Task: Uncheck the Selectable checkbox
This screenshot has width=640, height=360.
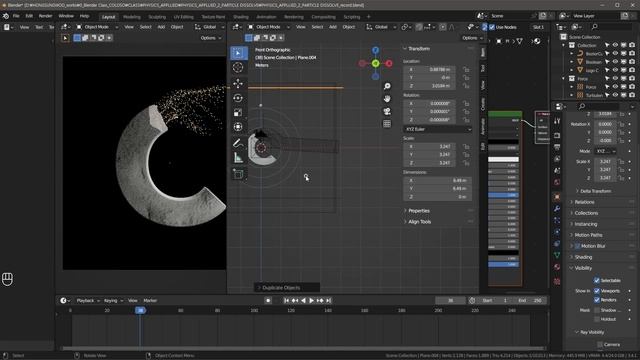Action: click(x=597, y=280)
